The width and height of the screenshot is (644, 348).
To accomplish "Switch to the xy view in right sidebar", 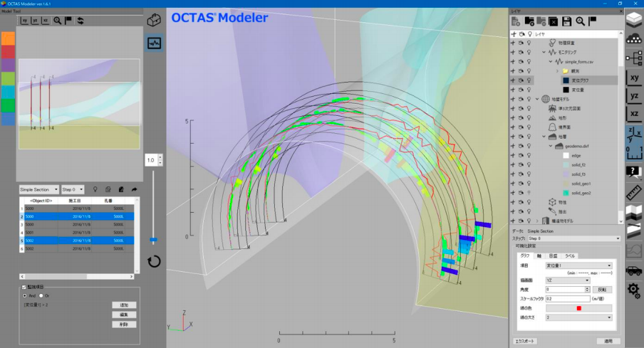I will pos(633,78).
